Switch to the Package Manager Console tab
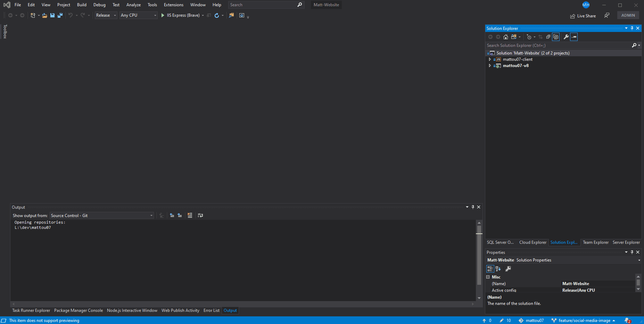This screenshot has width=644, height=324. tap(79, 310)
